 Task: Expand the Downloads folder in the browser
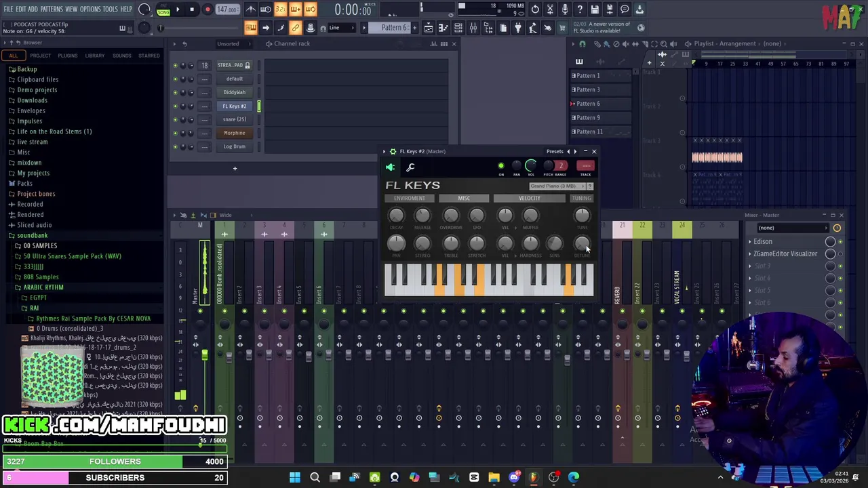tap(32, 100)
